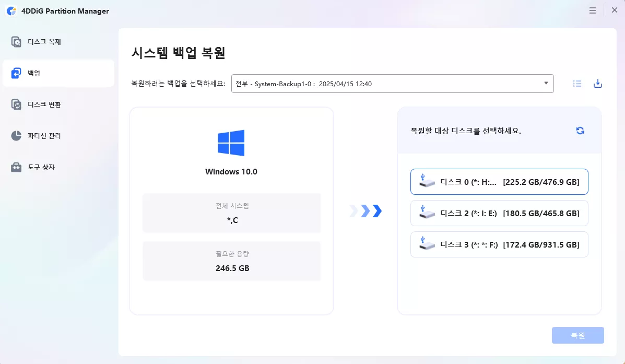Click the 복원 restore button
Screen dimensions: 625x364
coord(578,335)
